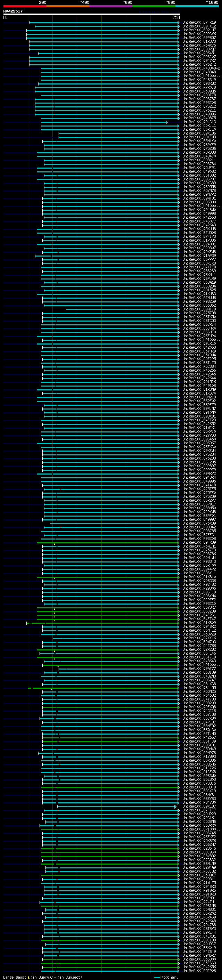Screen dimensions: 222x980
Task: Click hit label UniRef100_Q9C1D9
Action: tap(199, 940)
